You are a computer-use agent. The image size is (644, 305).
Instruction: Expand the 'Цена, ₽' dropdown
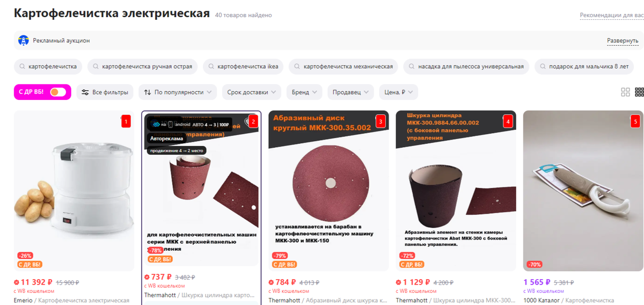coord(399,92)
